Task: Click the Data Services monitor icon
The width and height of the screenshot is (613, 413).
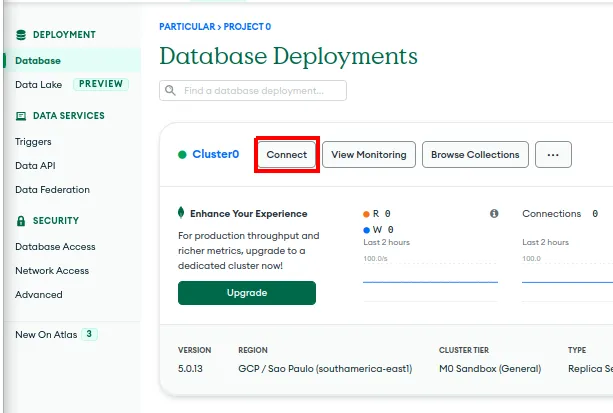Action: click(x=21, y=116)
